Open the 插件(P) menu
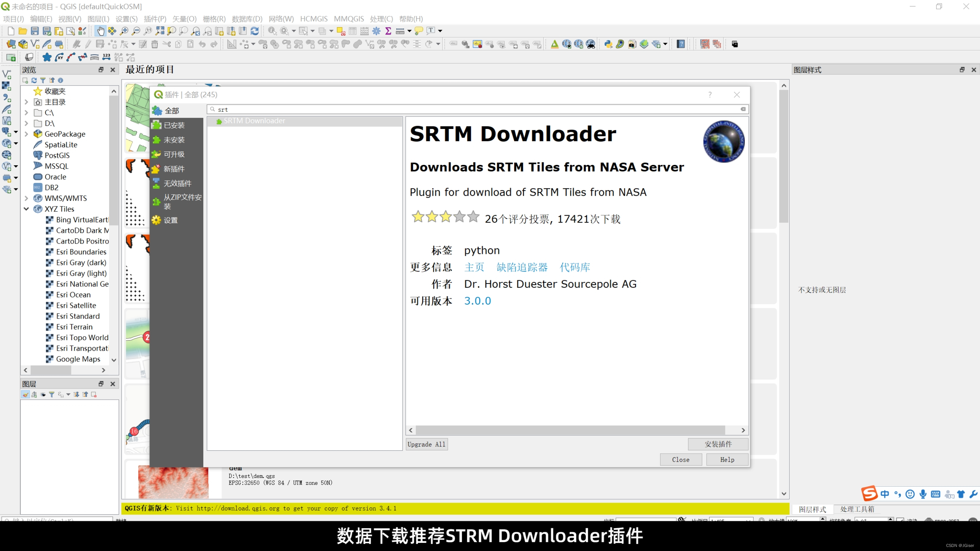This screenshot has height=551, width=980. click(x=155, y=19)
